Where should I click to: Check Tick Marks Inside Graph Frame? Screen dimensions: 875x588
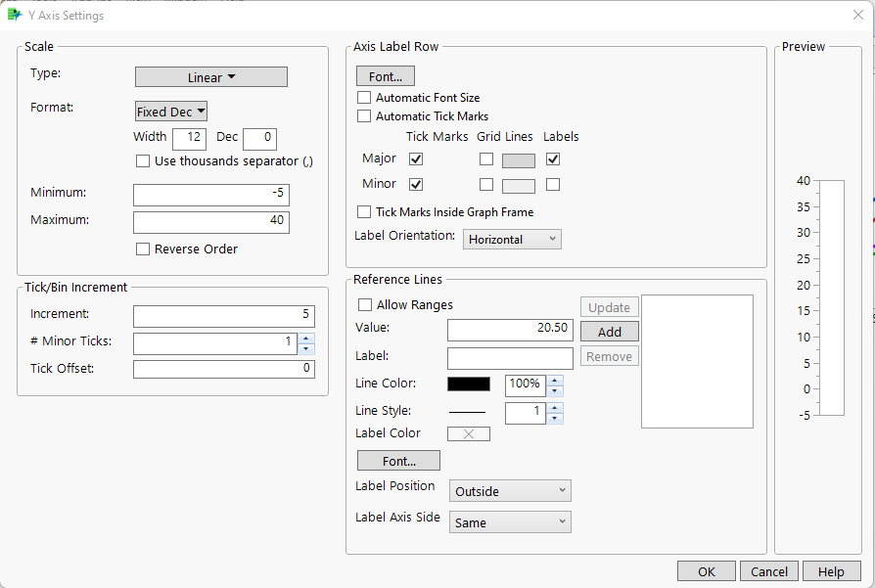[363, 211]
